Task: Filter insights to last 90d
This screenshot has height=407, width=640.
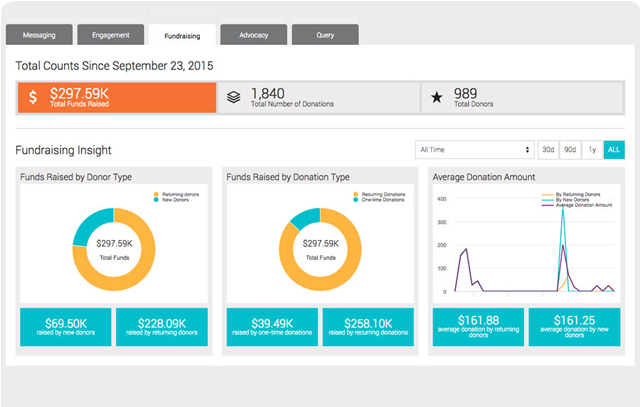Action: (570, 150)
